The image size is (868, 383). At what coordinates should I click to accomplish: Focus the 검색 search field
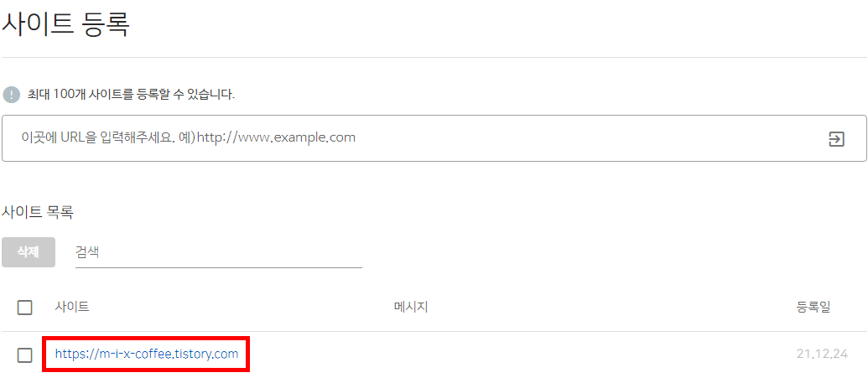(219, 252)
